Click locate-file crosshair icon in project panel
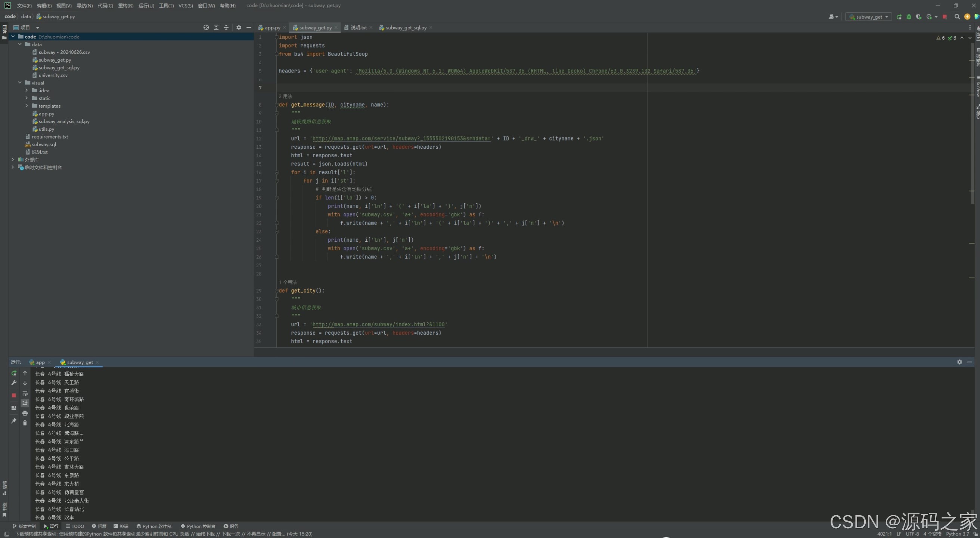 206,27
